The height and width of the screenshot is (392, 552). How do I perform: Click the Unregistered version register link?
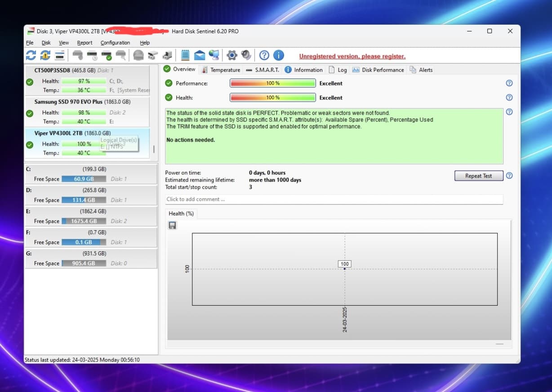point(352,56)
